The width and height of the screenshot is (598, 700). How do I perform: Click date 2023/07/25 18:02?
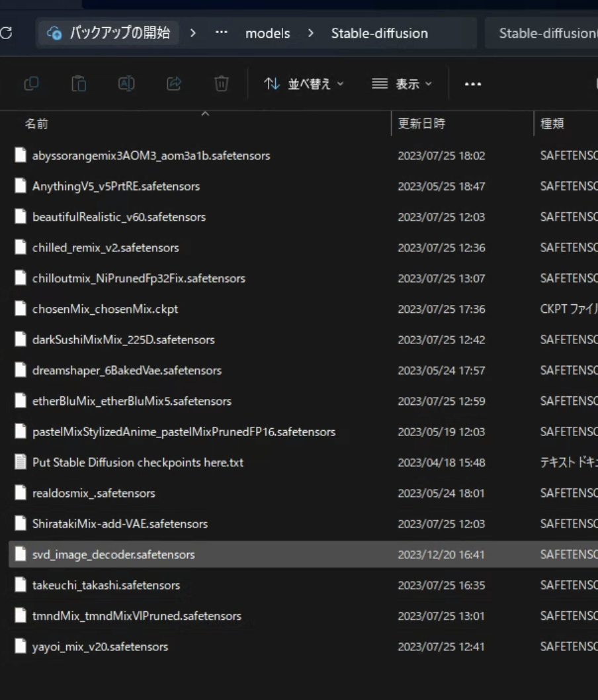point(441,155)
